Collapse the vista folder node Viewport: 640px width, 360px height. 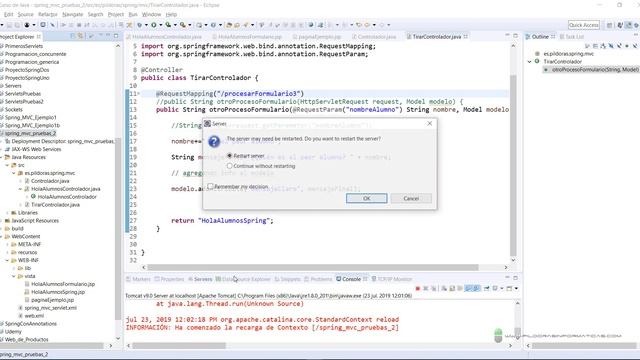tap(14, 276)
